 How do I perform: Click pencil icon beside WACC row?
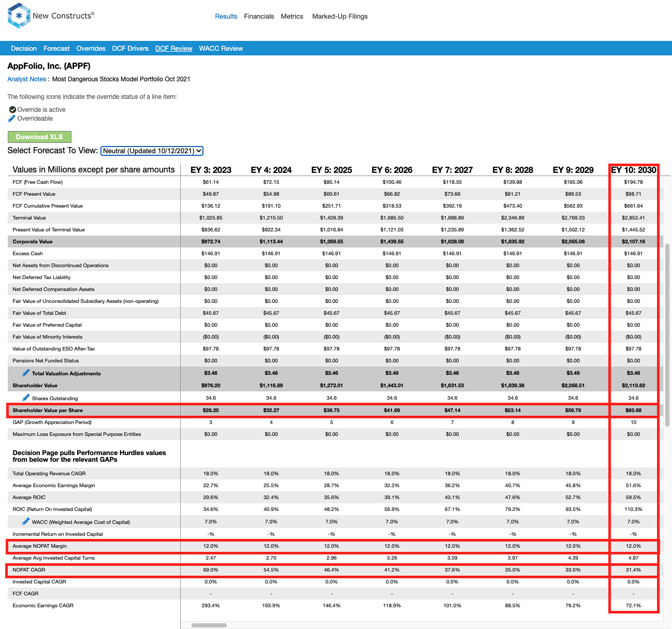(x=26, y=521)
